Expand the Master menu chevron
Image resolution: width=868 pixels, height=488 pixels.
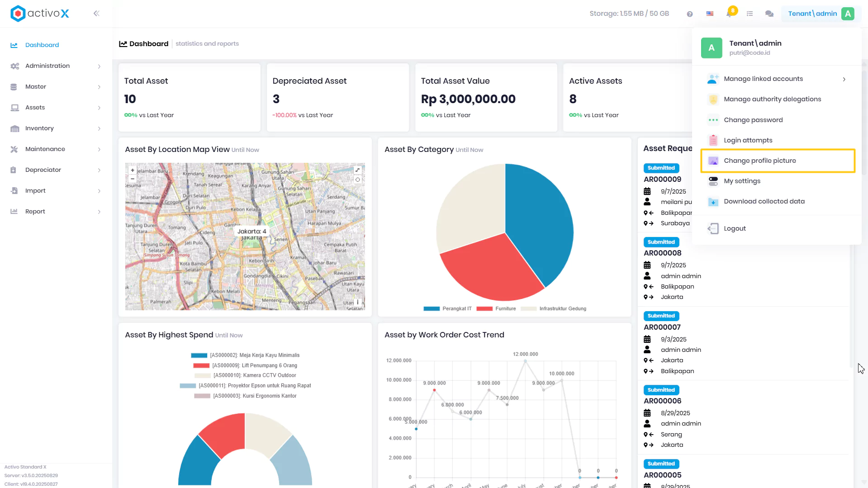tap(99, 87)
